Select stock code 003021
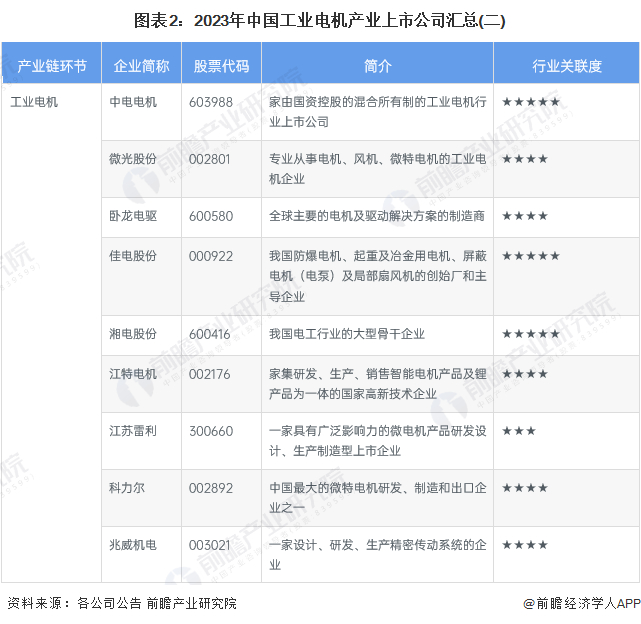Image resolution: width=641 pixels, height=624 pixels. [x=209, y=545]
